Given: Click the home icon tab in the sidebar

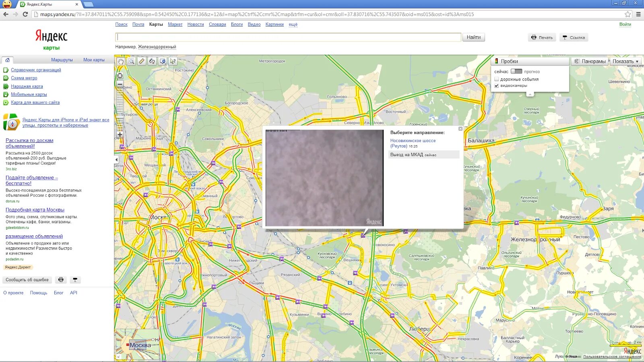Looking at the screenshot, I should pyautogui.click(x=7, y=60).
